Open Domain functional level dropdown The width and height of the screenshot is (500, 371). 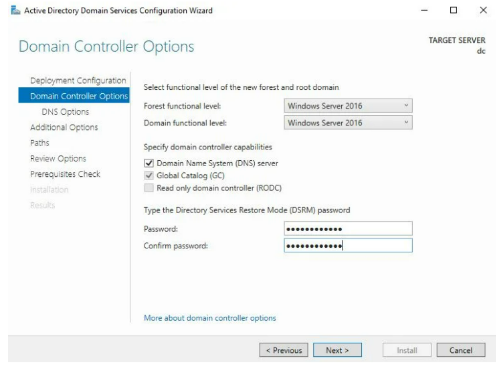click(x=348, y=123)
